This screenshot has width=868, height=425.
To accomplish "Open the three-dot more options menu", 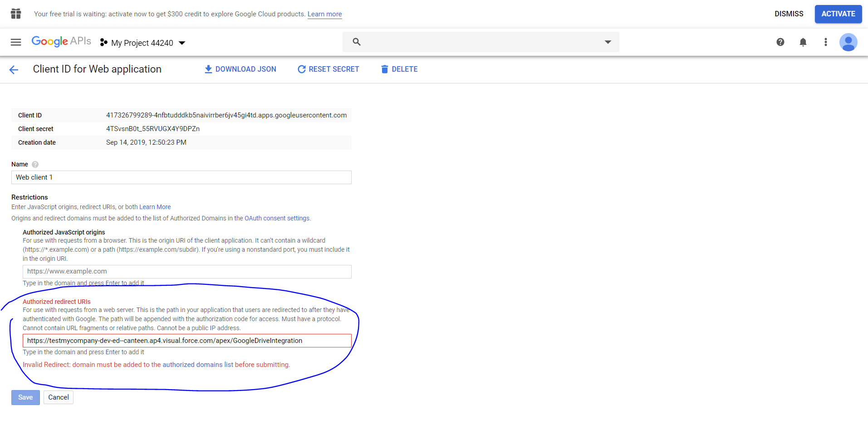I will (x=826, y=42).
